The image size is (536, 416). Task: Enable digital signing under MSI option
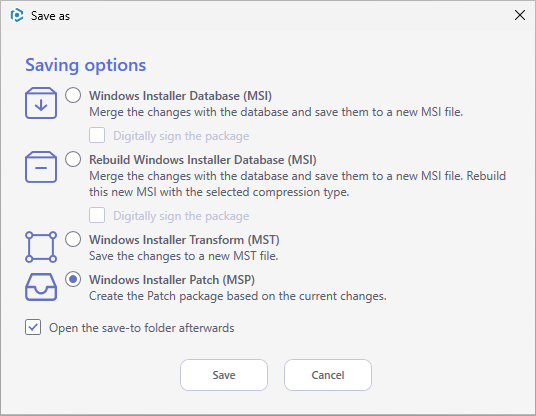click(x=97, y=135)
